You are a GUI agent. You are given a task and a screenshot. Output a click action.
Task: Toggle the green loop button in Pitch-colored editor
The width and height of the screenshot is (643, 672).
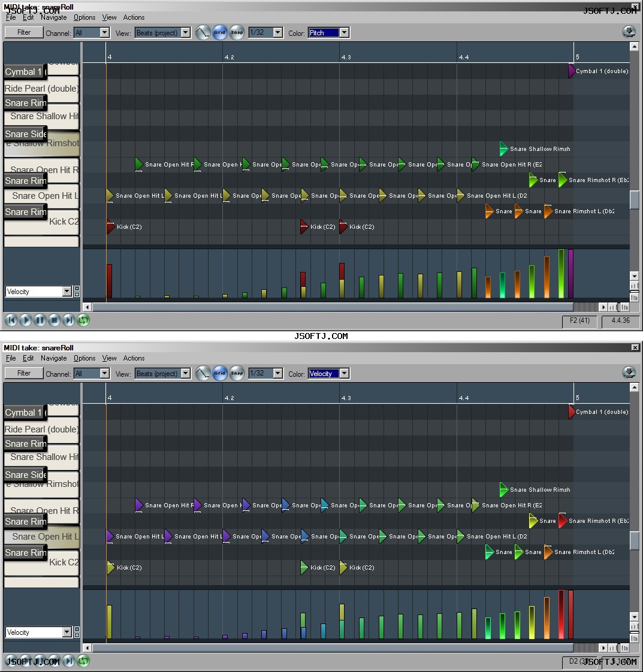(83, 320)
